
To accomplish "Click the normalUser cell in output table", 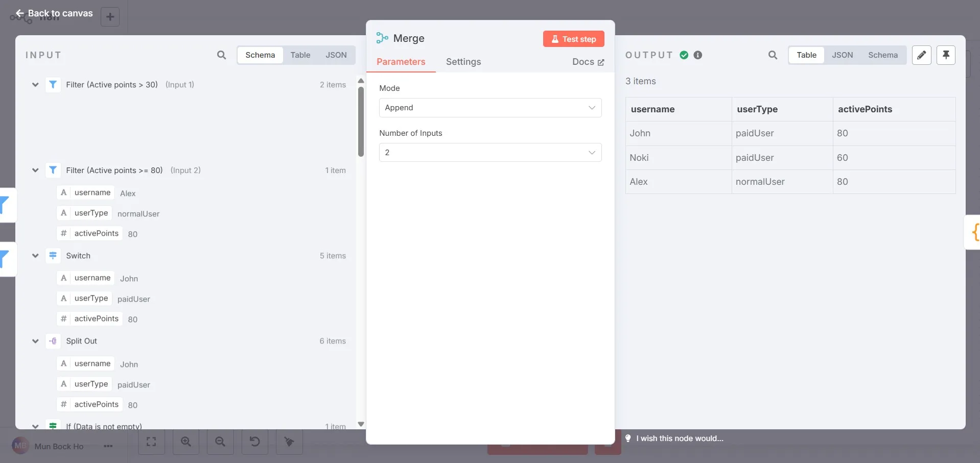I will click(782, 182).
